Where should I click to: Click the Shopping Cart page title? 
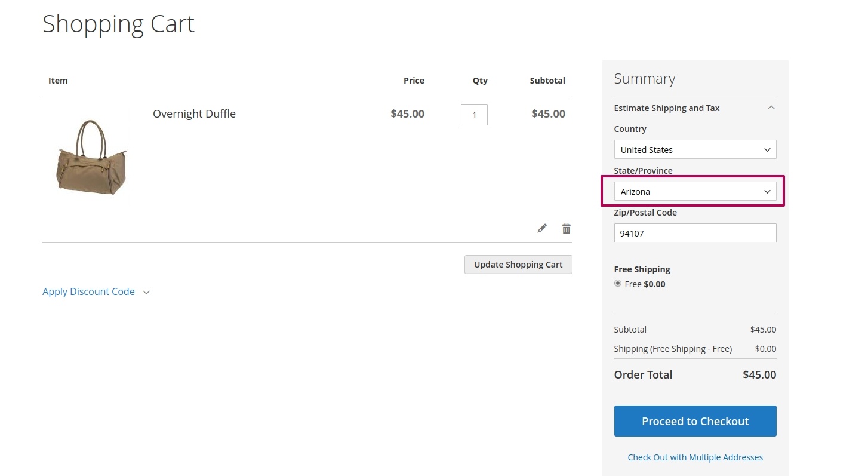(118, 24)
